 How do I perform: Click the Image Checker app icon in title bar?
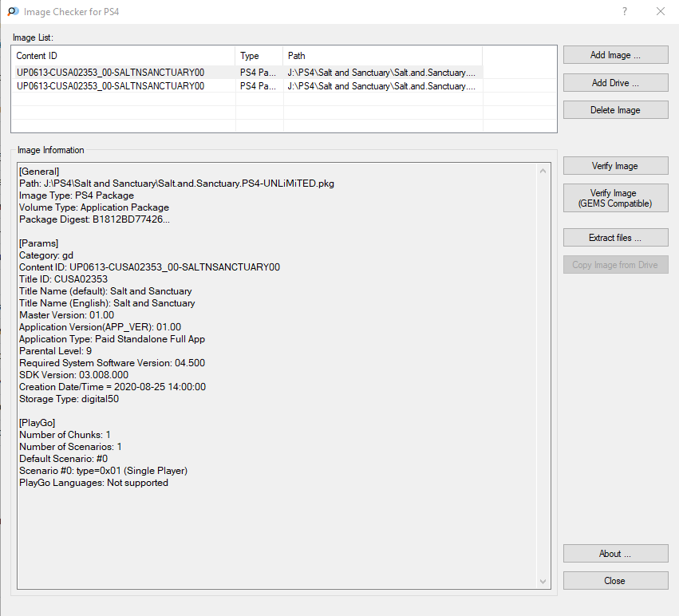[x=14, y=12]
